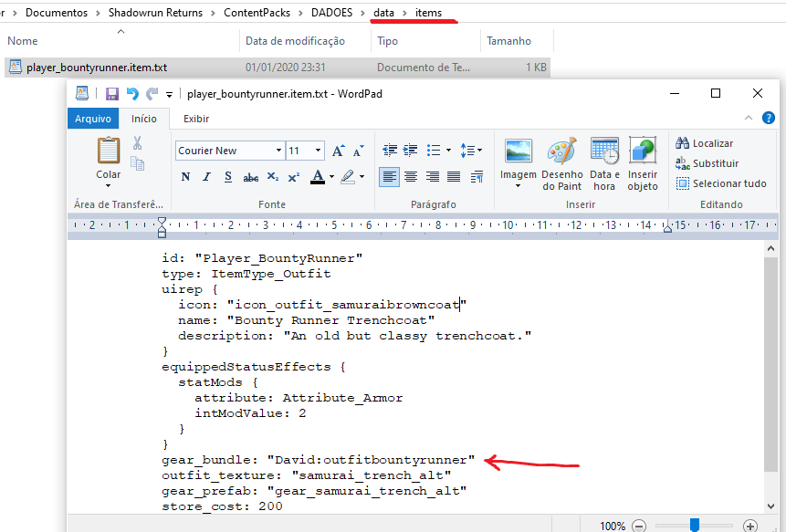786x532 pixels.
Task: Click the zoom slider handle
Action: coord(695,525)
